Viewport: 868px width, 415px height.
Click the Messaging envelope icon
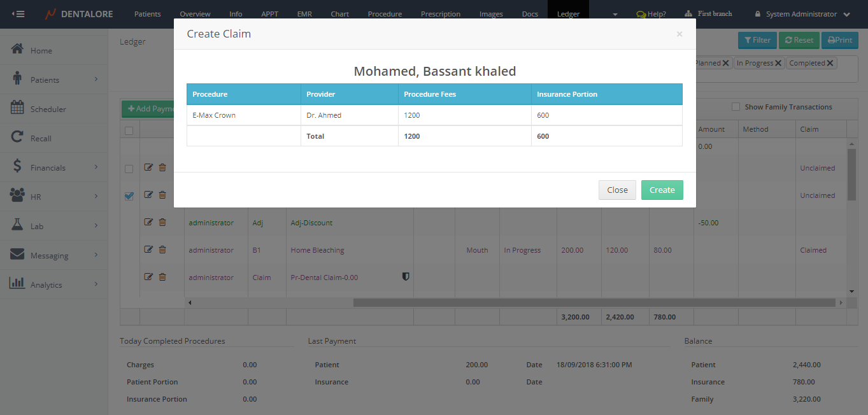tap(18, 255)
